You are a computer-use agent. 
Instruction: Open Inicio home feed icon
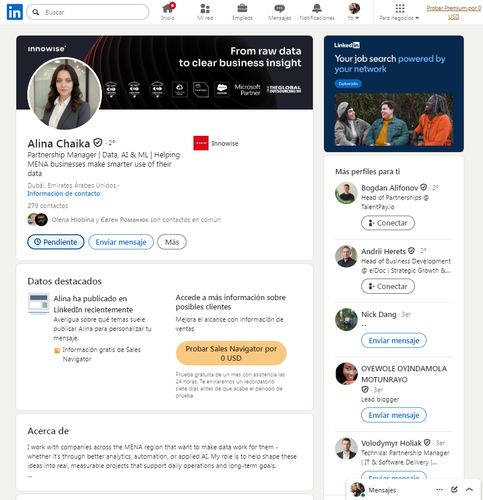click(168, 12)
